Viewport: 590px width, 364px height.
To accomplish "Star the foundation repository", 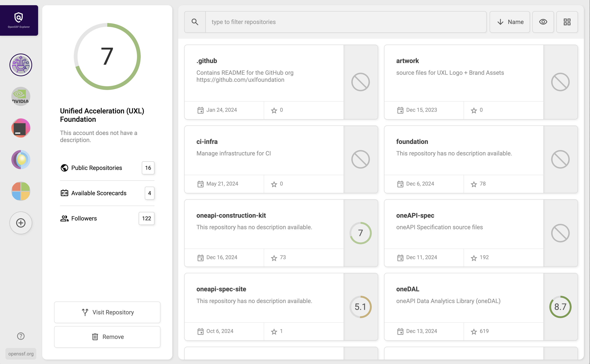I will (x=474, y=184).
